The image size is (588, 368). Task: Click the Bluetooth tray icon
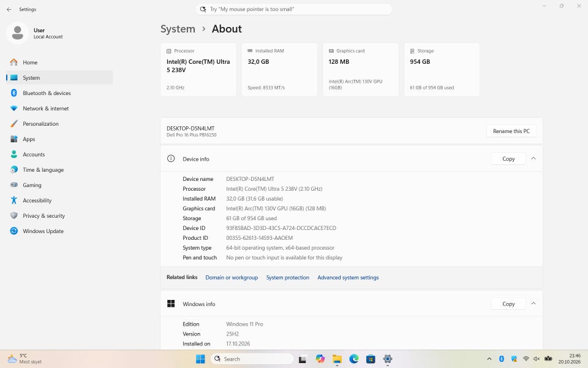pyautogui.click(x=502, y=359)
